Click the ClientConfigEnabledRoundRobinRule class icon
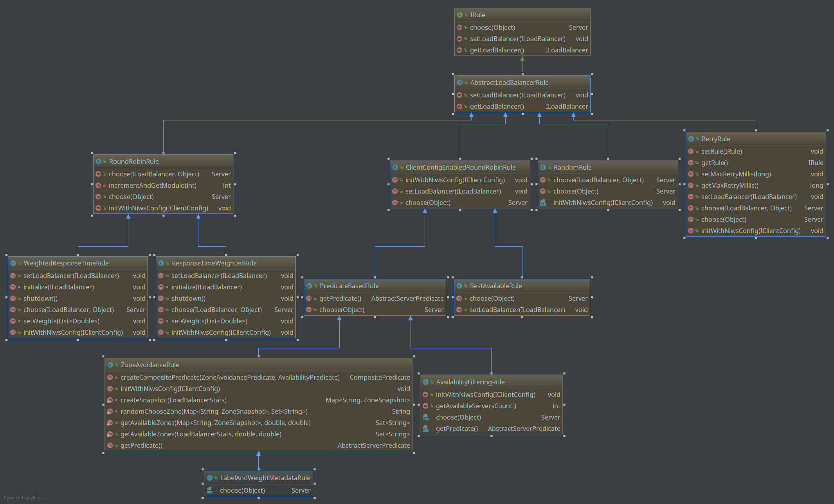Screen dimensions: 834x504 (x=395, y=167)
